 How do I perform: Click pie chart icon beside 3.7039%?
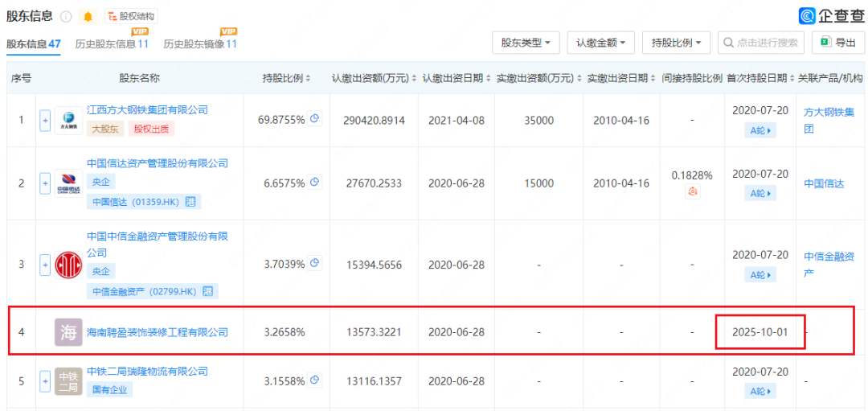pyautogui.click(x=314, y=263)
